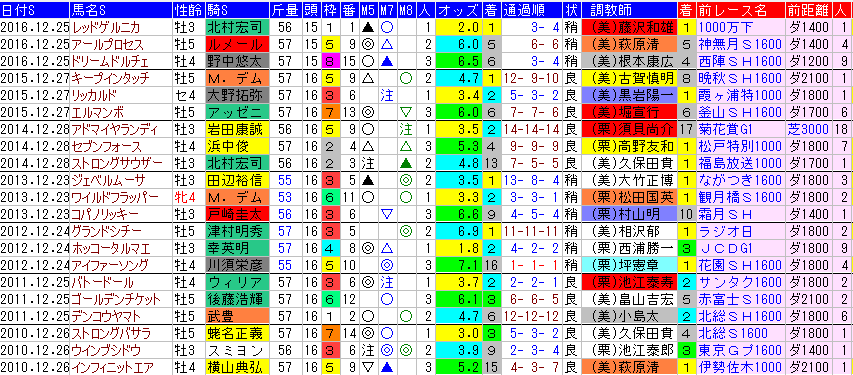
Task: Select horse デンコウヤマト
Action: [x=106, y=316]
